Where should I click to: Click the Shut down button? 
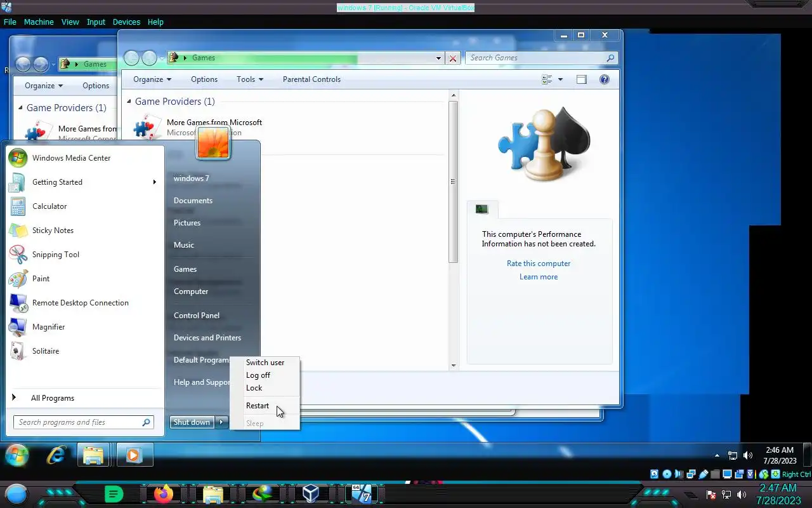192,422
